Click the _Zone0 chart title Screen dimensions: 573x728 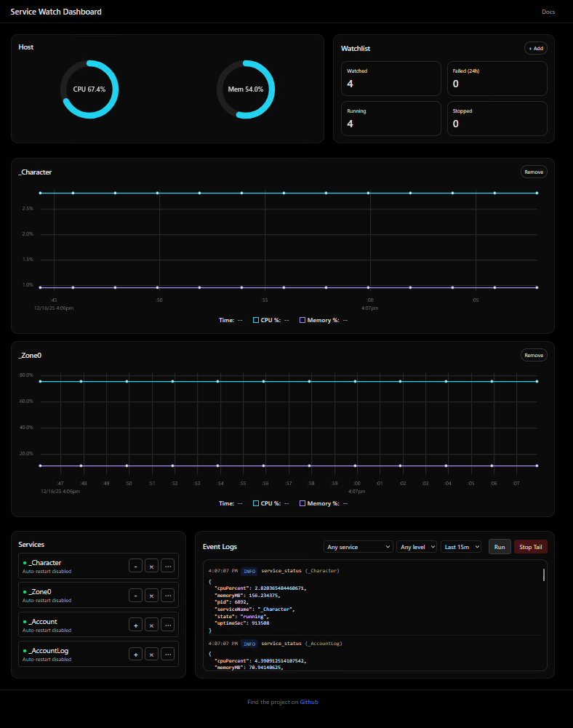point(30,355)
